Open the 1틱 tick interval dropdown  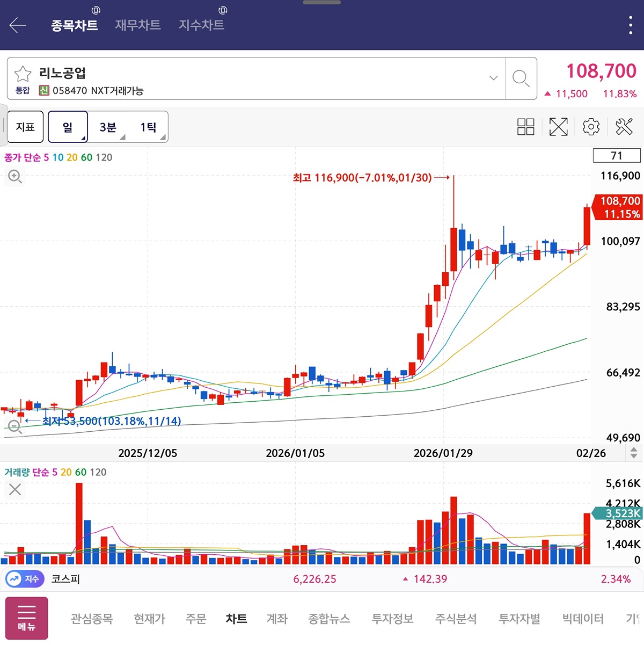(149, 127)
